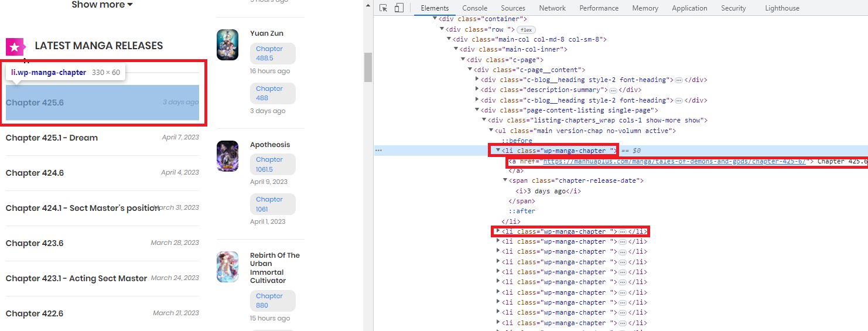Open the Network tab
The width and height of the screenshot is (868, 331).
click(552, 8)
